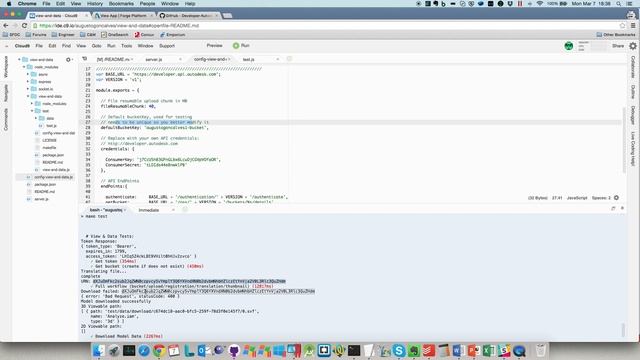The image size is (640, 360).
Task: Select makefile in the file tree
Action: click(49, 148)
